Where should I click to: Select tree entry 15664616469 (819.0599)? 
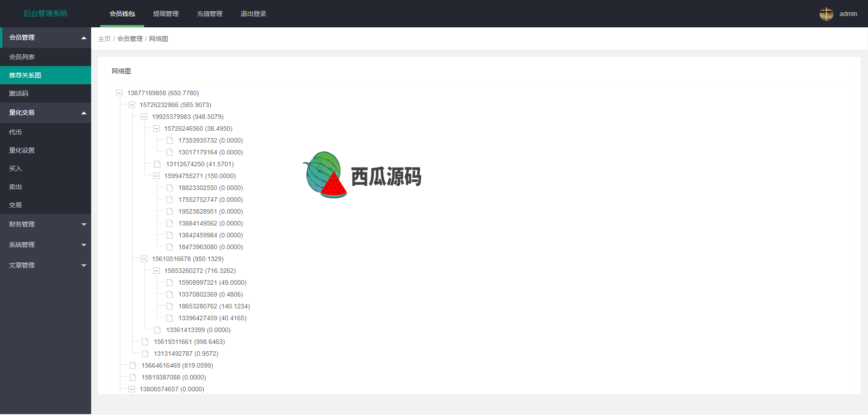[x=177, y=365]
